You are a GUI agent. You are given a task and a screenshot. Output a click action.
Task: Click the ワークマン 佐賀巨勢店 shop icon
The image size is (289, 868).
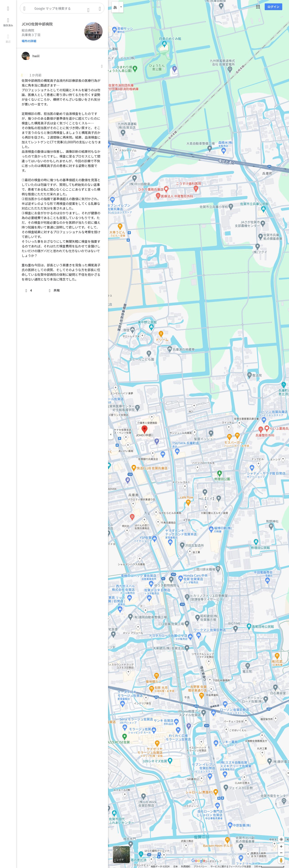click(x=199, y=635)
